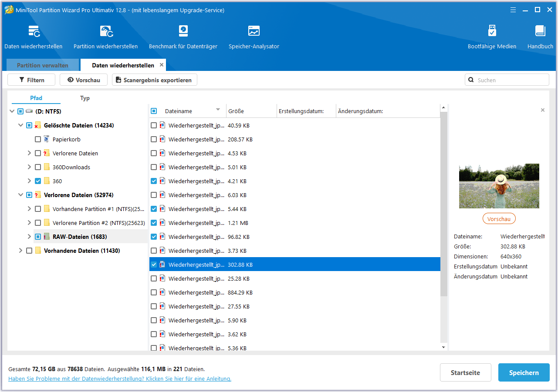Uncheck the 360 folder checkbox

coord(38,181)
